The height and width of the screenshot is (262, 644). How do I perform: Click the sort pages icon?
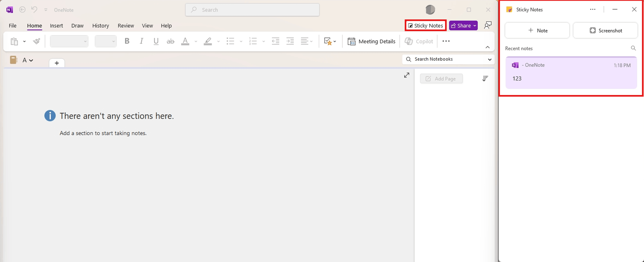(485, 79)
